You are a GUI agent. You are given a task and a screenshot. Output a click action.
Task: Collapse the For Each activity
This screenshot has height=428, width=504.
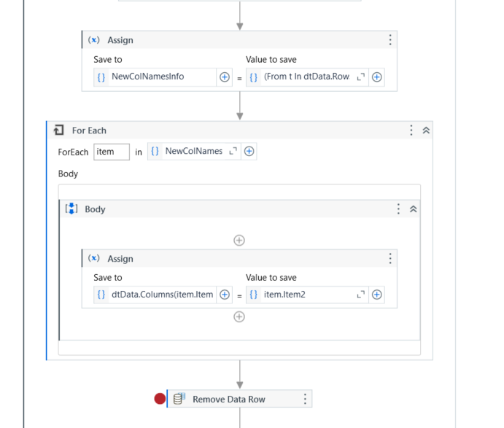(x=426, y=131)
